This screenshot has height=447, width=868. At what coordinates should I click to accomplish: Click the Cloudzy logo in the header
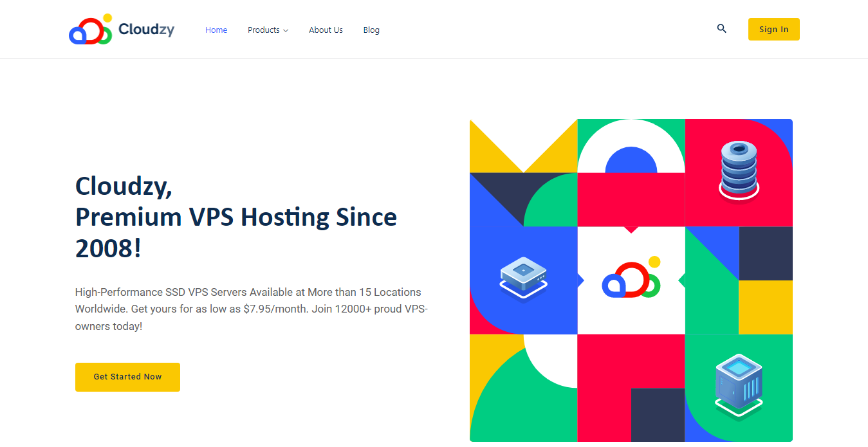point(122,30)
